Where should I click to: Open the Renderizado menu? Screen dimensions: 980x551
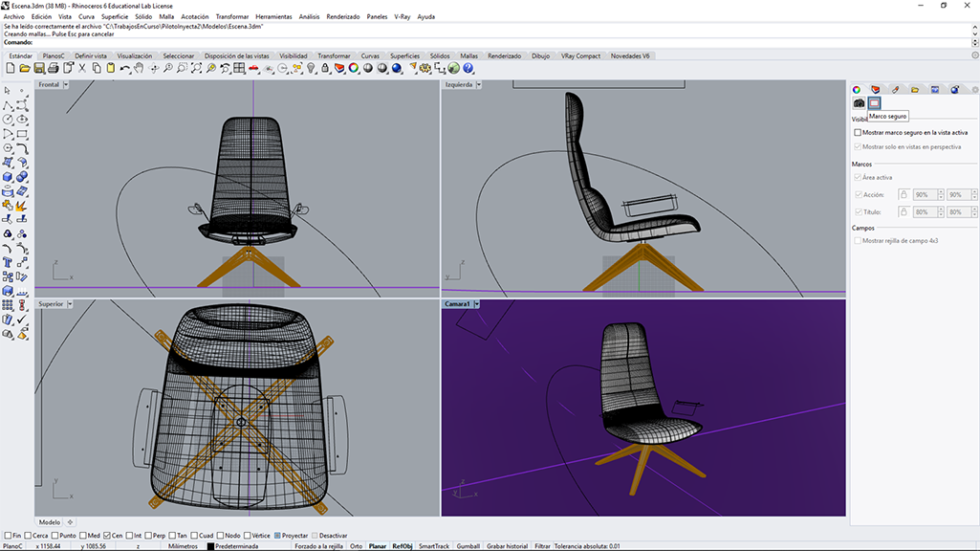click(342, 17)
